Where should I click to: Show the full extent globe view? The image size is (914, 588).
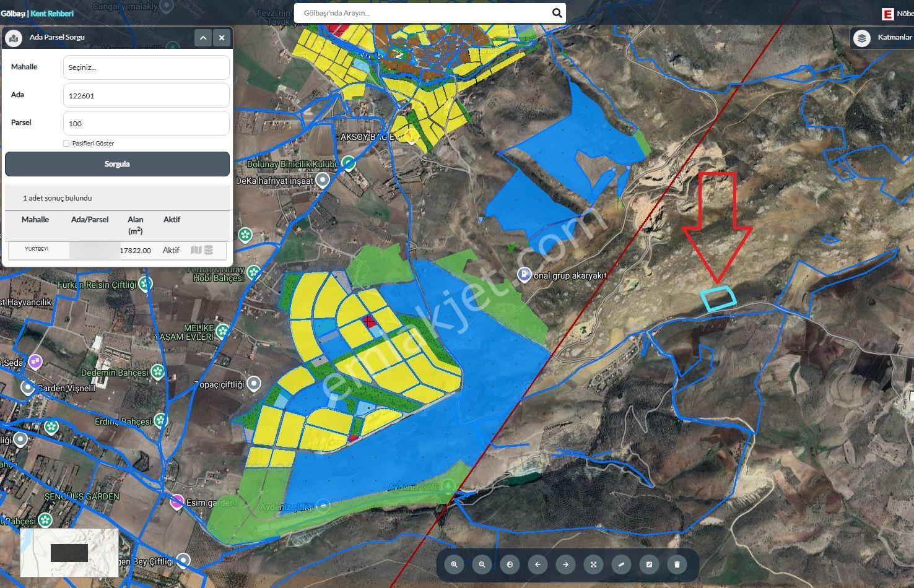click(x=510, y=564)
